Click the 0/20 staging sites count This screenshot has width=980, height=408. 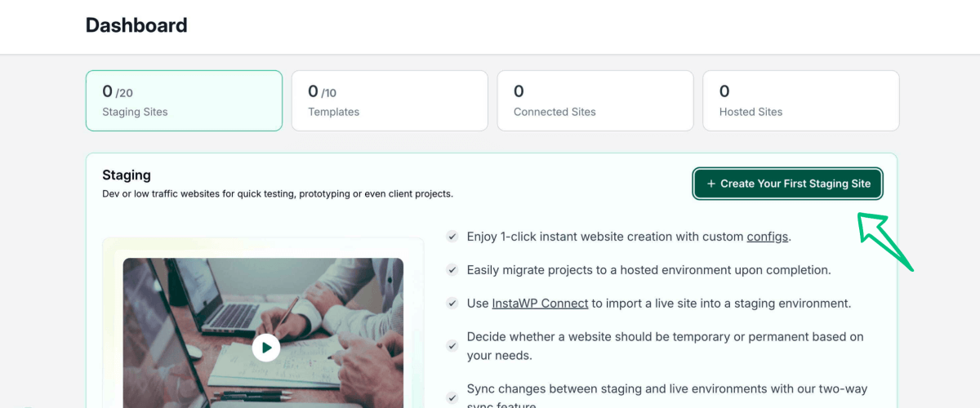click(118, 92)
